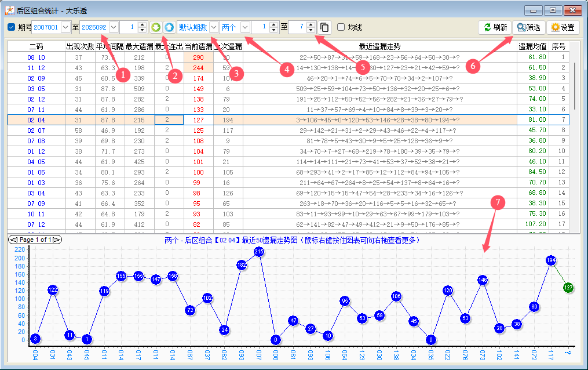
Task: Click the 出现次数 column header
Action: [x=80, y=46]
